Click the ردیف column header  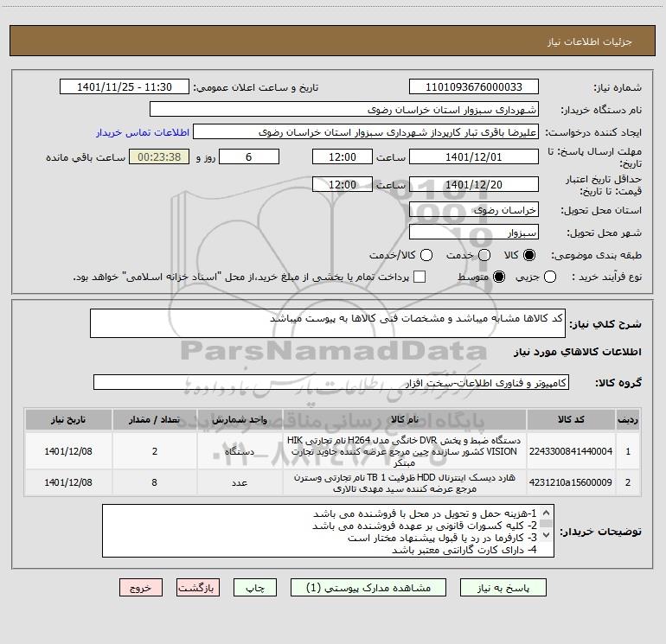click(628, 419)
